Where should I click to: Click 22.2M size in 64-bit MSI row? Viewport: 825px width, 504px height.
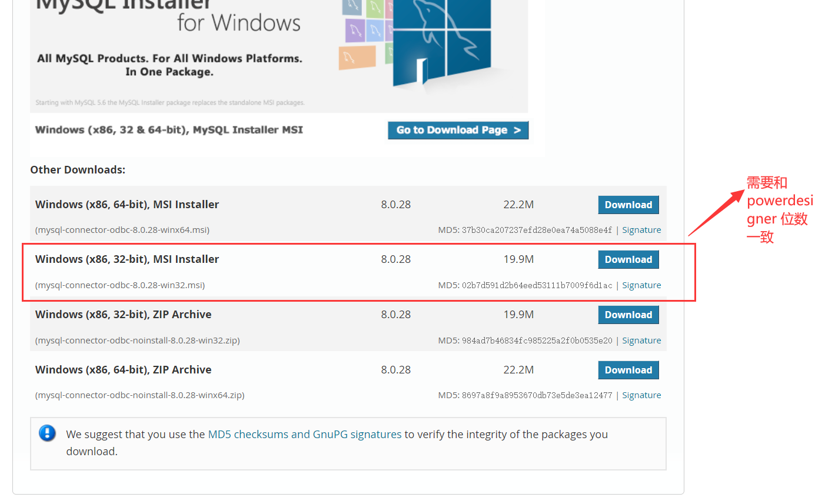point(518,205)
